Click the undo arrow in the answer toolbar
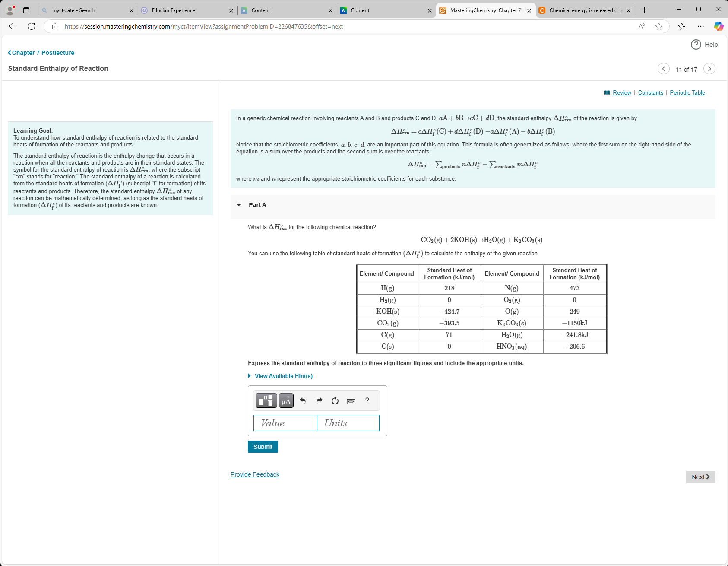This screenshot has width=728, height=566. 303,400
